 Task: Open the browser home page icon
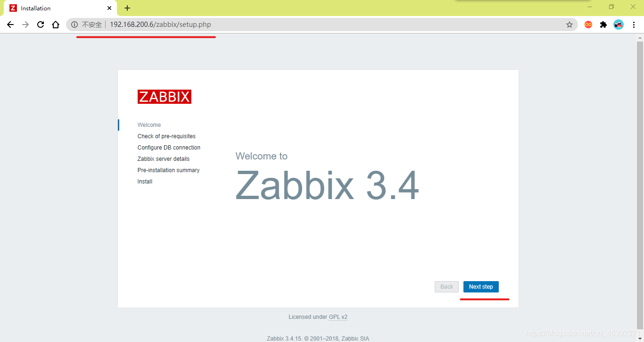(56, 25)
